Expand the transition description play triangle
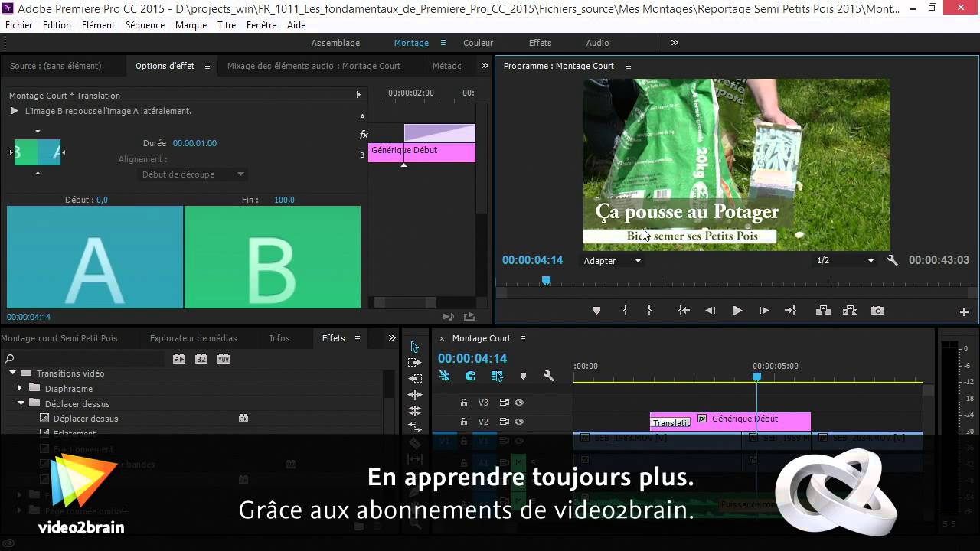Viewport: 980px width, 551px height. (x=14, y=111)
